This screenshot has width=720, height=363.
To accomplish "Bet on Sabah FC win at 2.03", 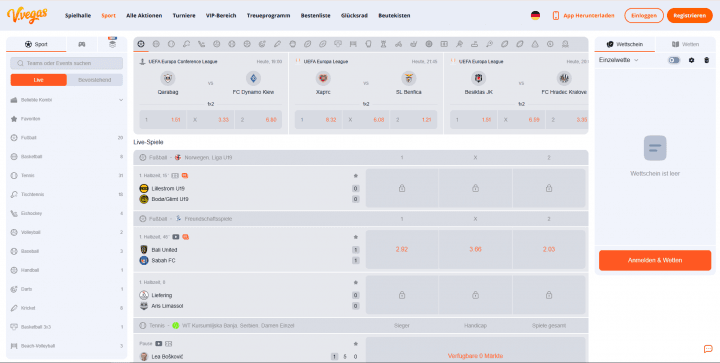I will [x=549, y=249].
